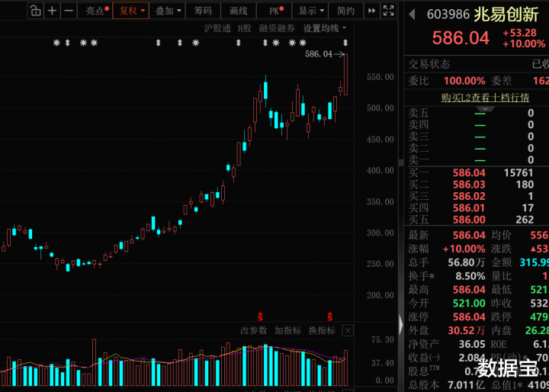Viewport: 549px width, 392px height.
Task: Click the stock name 603986 兆易创新
Action: tap(483, 14)
